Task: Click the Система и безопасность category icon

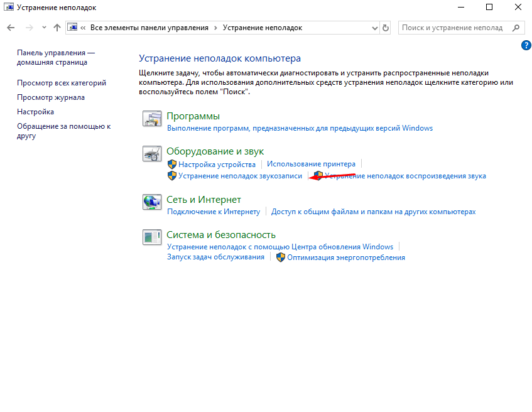Action: tap(151, 237)
